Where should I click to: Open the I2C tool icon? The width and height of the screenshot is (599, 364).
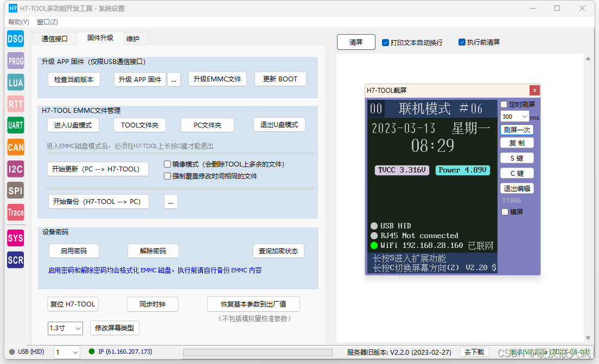click(x=15, y=169)
